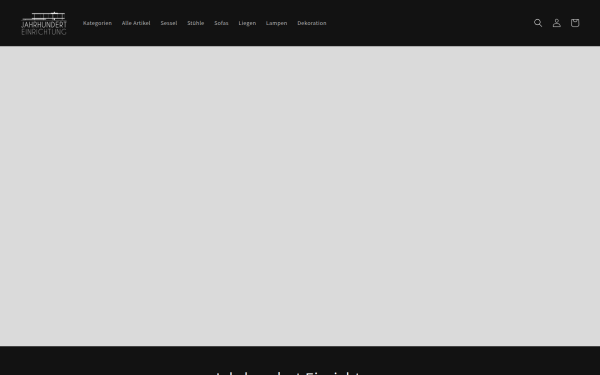This screenshot has width=600, height=375.
Task: Open the Sofas menu item
Action: 221,23
